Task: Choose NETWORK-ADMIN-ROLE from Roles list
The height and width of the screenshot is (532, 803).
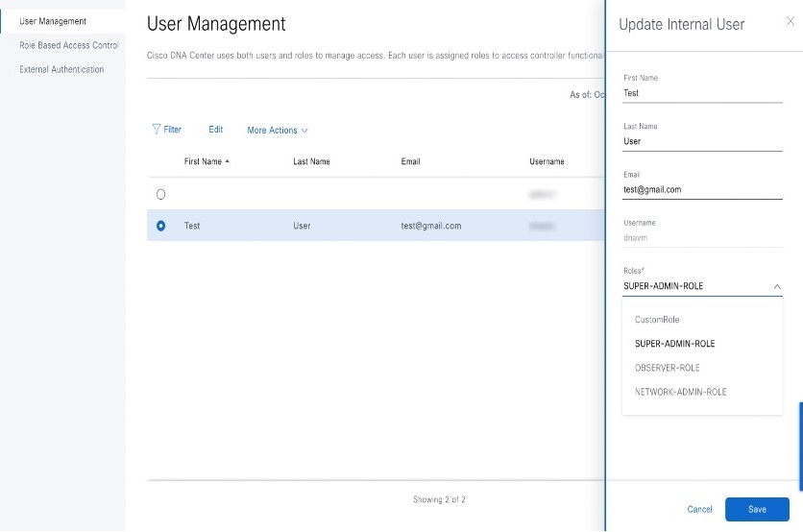Action: tap(681, 392)
